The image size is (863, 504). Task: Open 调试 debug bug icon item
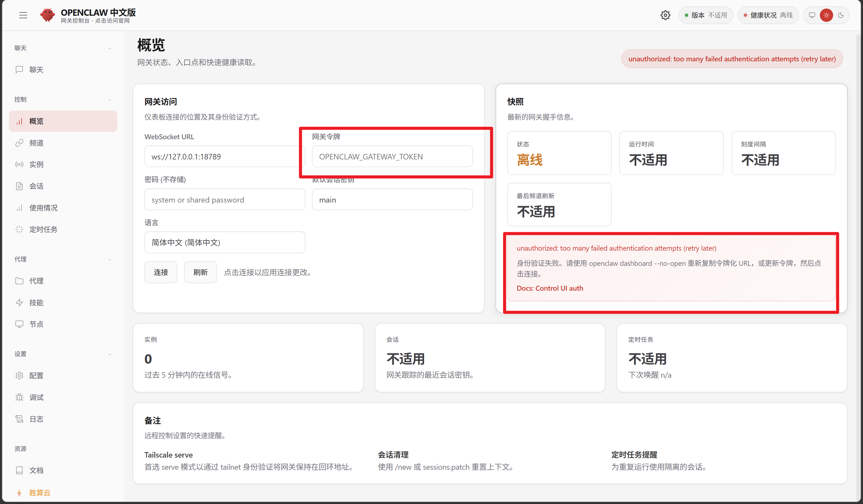point(36,397)
